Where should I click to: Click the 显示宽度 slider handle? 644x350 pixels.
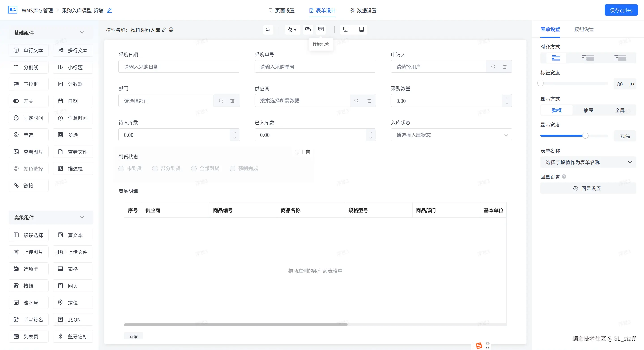coord(585,136)
